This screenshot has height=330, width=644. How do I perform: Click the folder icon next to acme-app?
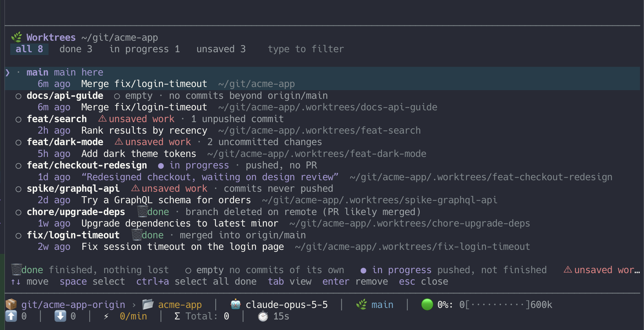point(148,305)
